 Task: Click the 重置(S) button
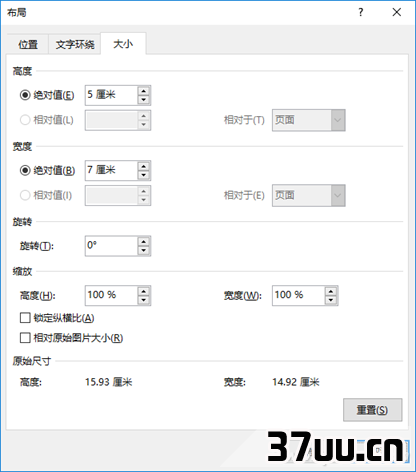click(373, 410)
